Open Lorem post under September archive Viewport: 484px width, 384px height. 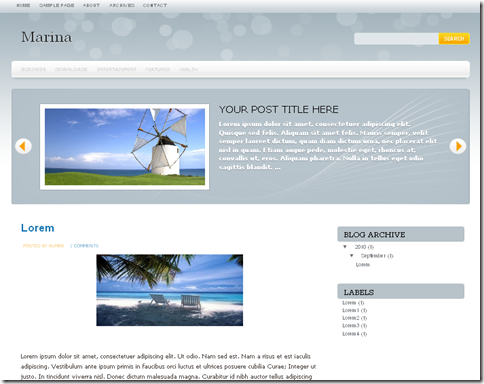tap(363, 265)
